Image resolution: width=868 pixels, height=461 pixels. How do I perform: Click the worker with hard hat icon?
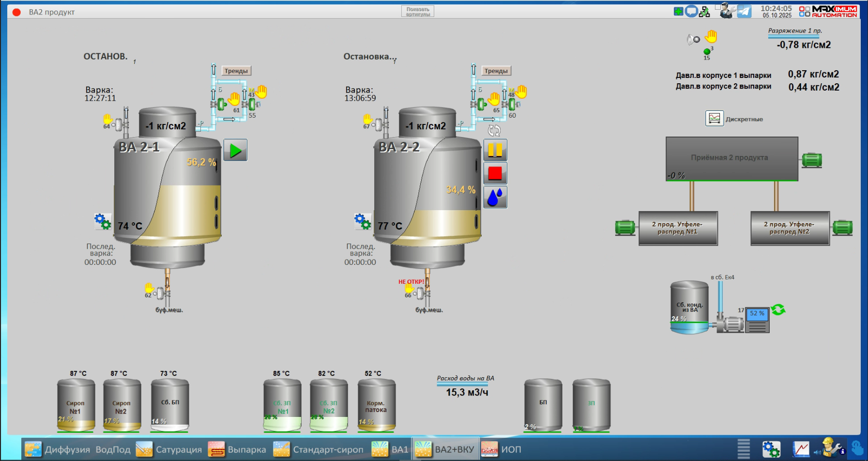pos(832,448)
